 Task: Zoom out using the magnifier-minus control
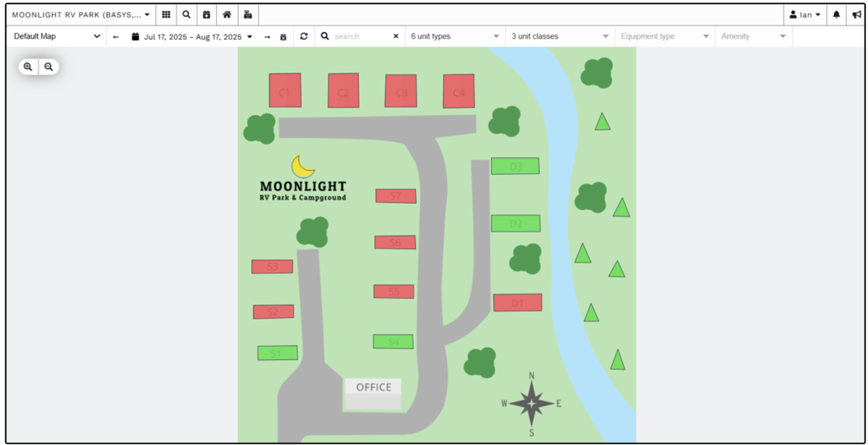point(49,66)
